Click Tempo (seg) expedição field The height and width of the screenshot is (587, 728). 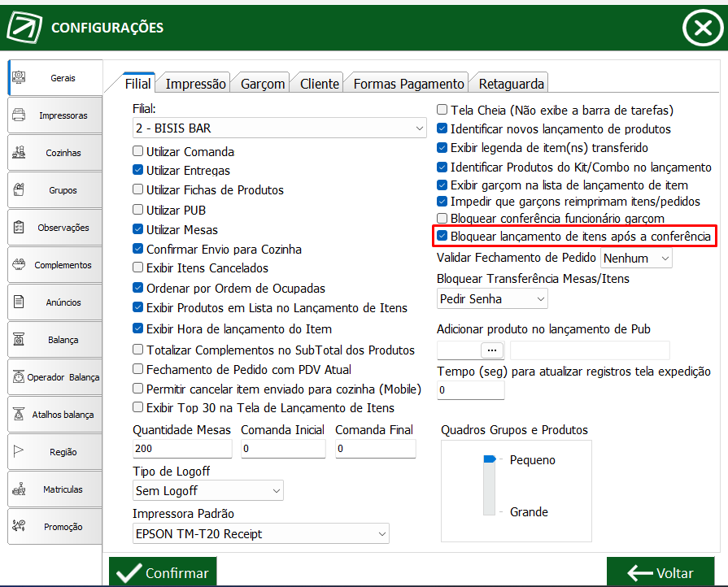pyautogui.click(x=471, y=389)
